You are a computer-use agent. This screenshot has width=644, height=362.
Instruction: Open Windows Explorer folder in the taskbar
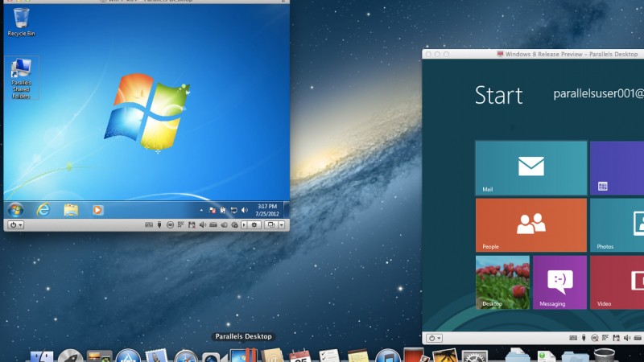[x=71, y=210]
